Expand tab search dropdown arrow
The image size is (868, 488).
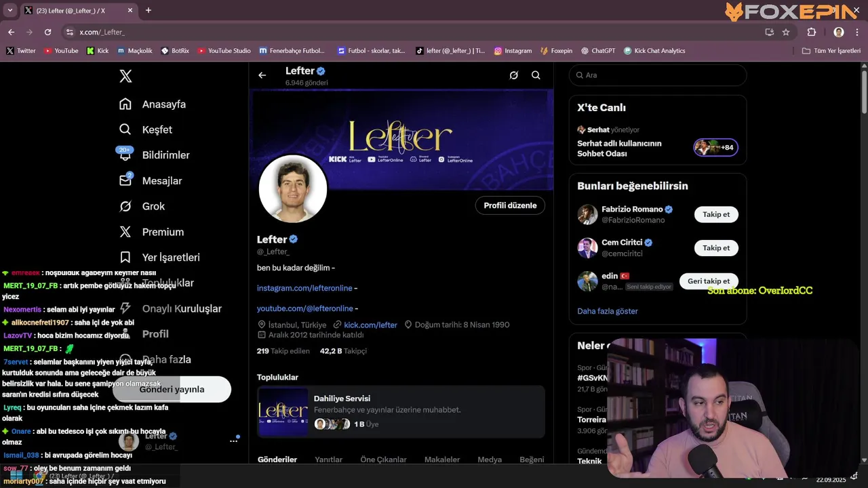[x=9, y=10]
